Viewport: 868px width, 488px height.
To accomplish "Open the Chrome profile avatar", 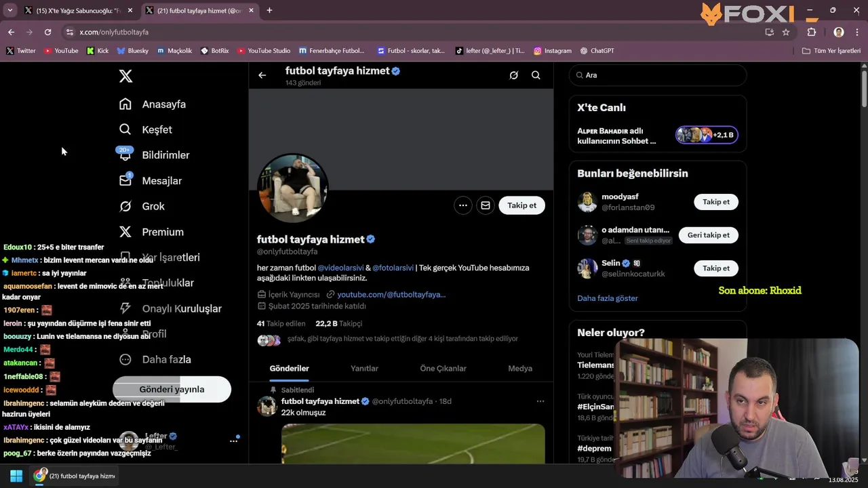I will point(839,32).
